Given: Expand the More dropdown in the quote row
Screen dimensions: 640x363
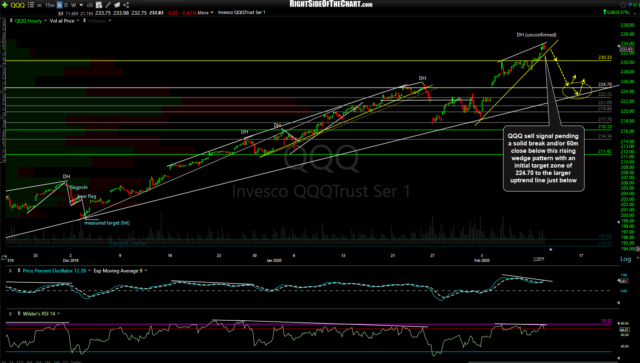Looking at the screenshot, I should [206, 13].
